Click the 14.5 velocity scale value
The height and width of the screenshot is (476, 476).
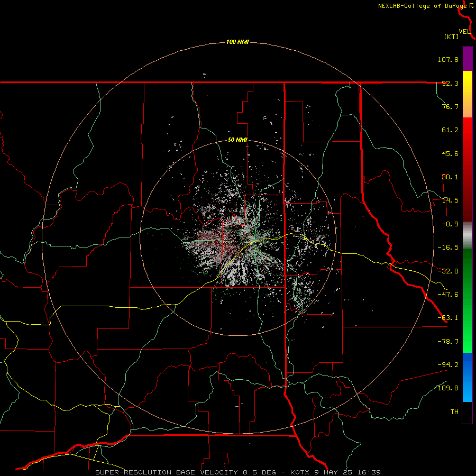[450, 200]
